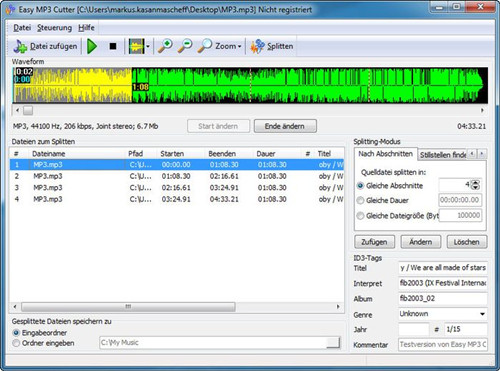
Task: Open the Datei menu
Action: [22, 28]
